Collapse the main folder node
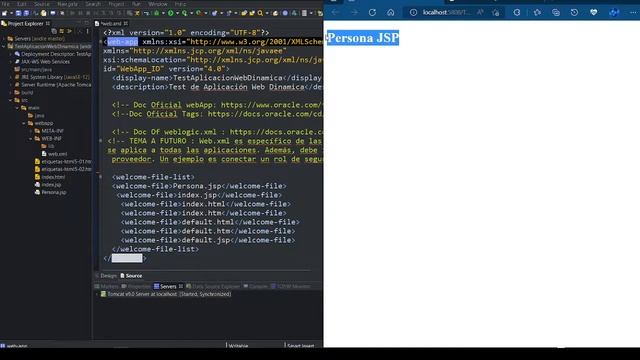Screen dimensions: 640x360 (x=17, y=108)
